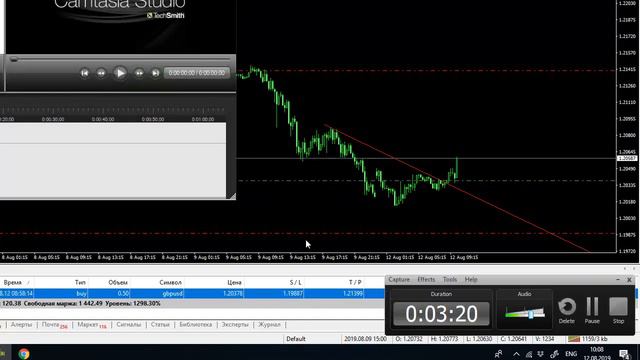Click the 0:00:30;00 mark on Camtasia timeline ruler
640x360 pixels.
click(x=53, y=119)
